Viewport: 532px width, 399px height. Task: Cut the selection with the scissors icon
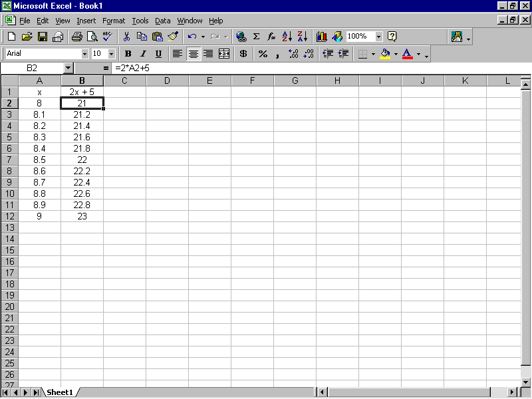point(126,37)
